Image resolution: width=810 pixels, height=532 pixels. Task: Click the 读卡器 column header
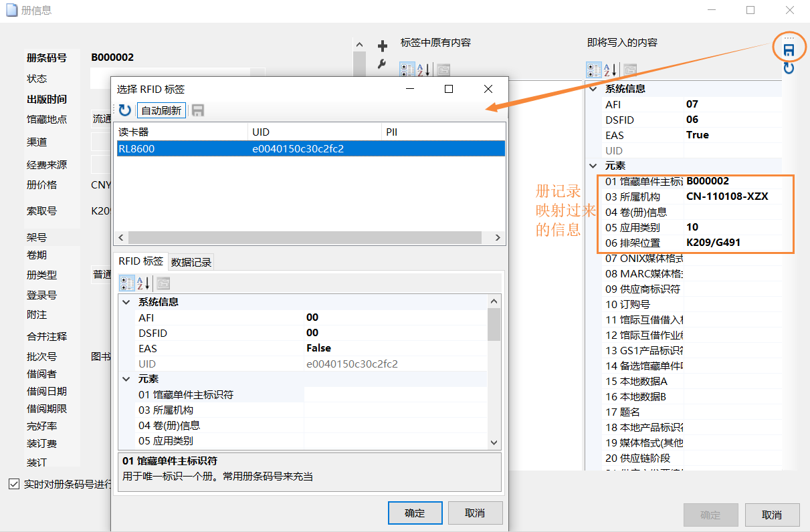[181, 132]
